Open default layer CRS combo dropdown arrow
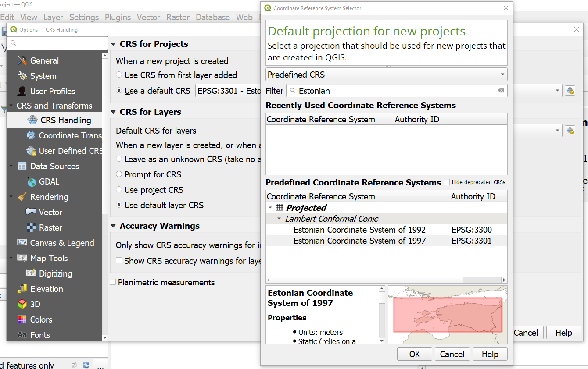 click(558, 130)
